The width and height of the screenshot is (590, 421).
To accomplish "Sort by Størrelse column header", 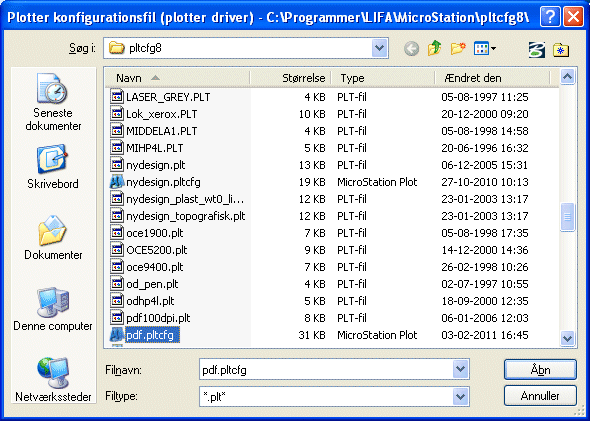I will pos(290,78).
